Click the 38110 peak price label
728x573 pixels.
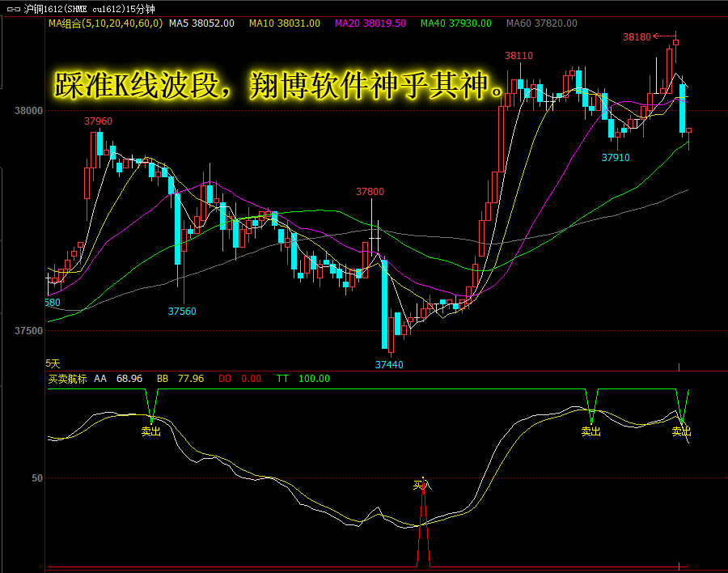tap(519, 56)
